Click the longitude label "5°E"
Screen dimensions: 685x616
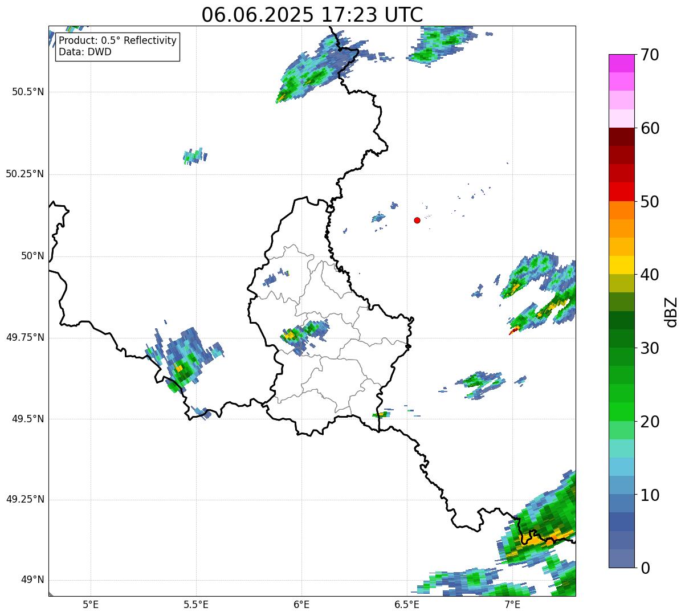coord(91,604)
